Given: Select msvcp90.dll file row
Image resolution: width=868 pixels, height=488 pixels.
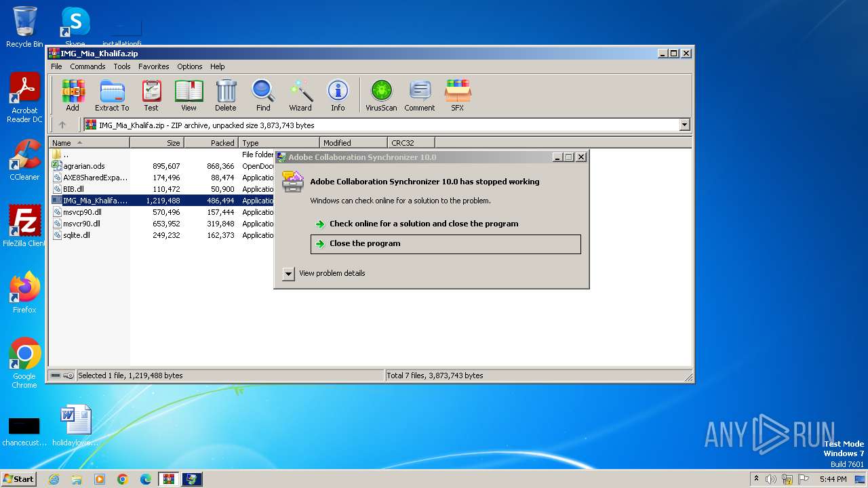Looking at the screenshot, I should tap(162, 212).
